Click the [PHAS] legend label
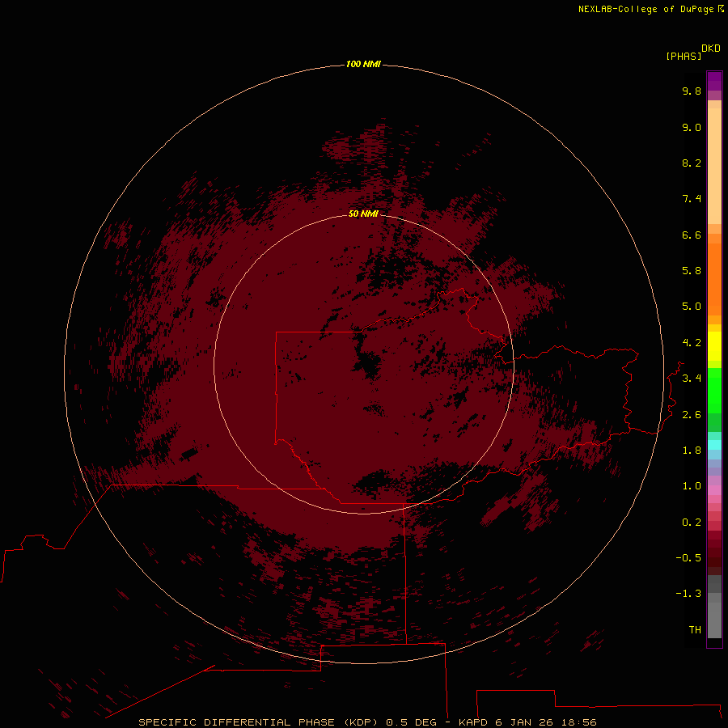This screenshot has width=728, height=728. [x=684, y=57]
